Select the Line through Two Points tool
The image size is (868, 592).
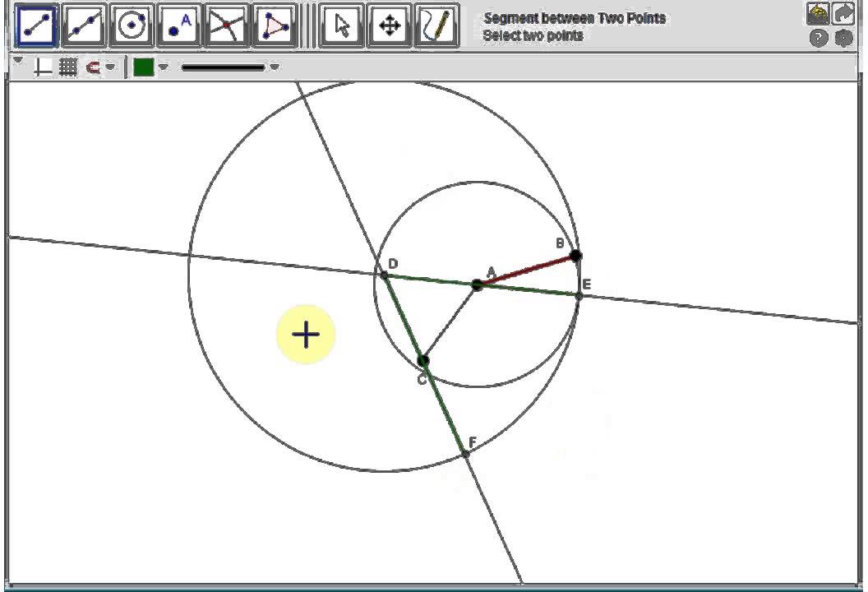[x=84, y=25]
